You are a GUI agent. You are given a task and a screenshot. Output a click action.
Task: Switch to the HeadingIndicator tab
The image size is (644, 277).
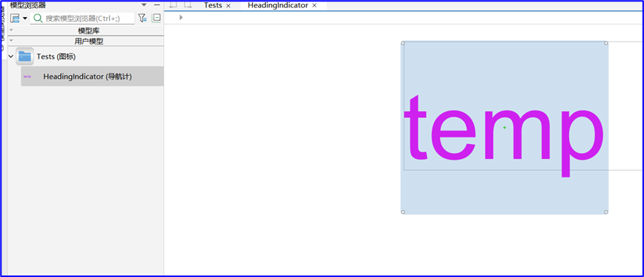pyautogui.click(x=277, y=5)
